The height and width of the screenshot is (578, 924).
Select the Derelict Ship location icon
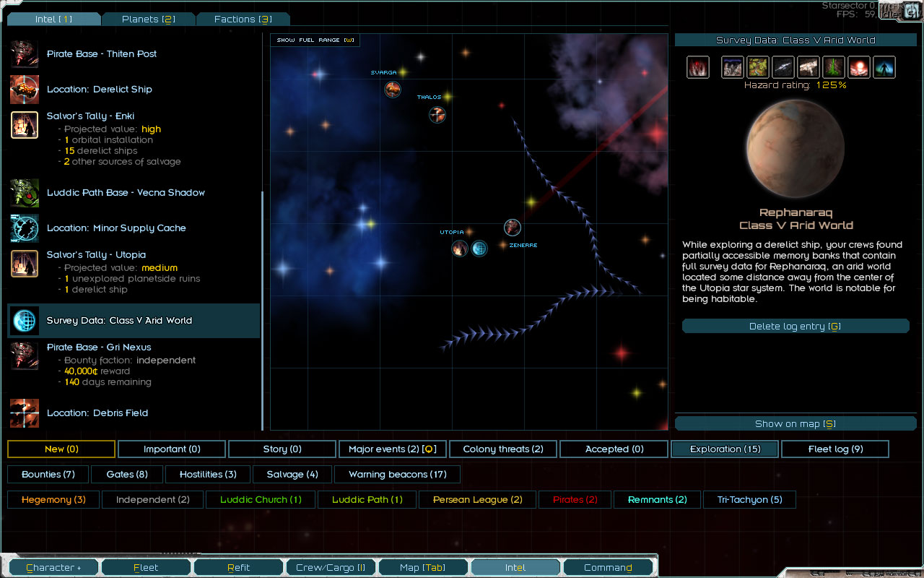click(x=25, y=90)
